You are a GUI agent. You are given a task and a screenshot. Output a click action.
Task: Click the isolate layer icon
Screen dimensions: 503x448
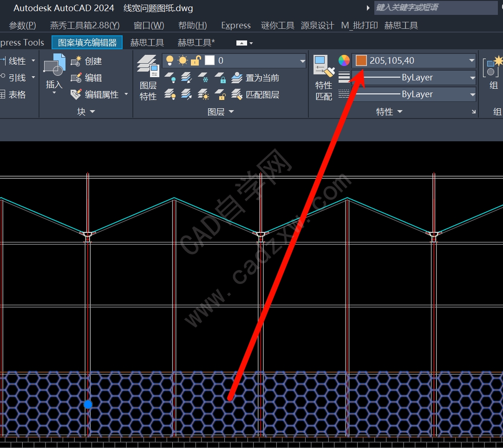click(x=186, y=78)
